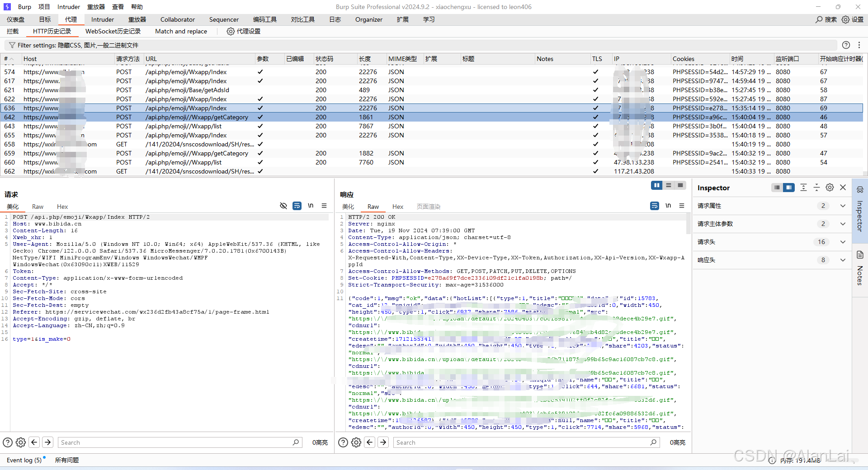
Task: Open the 重放器 main tab
Action: (x=137, y=19)
